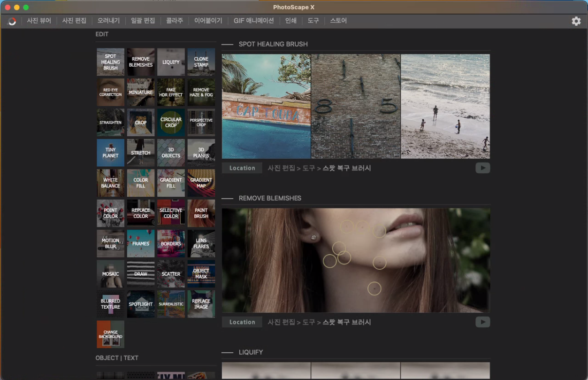Switch to the 도구 tab
The width and height of the screenshot is (588, 380).
[313, 21]
